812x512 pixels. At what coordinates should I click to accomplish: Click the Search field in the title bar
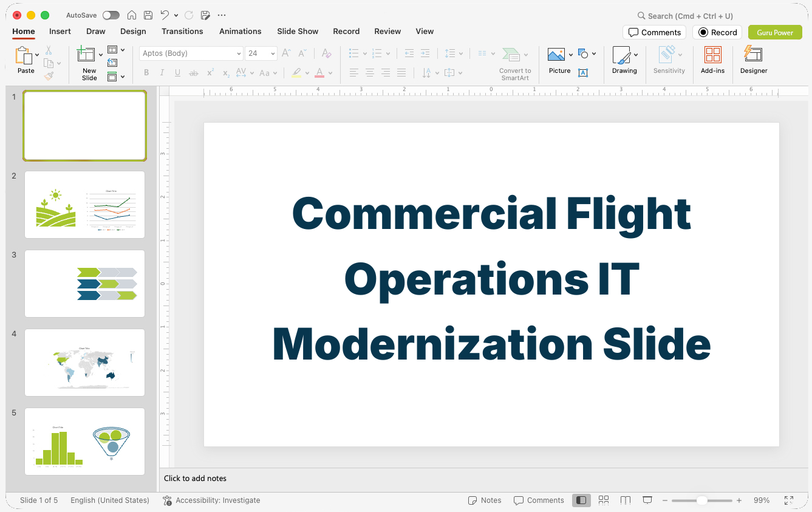686,16
